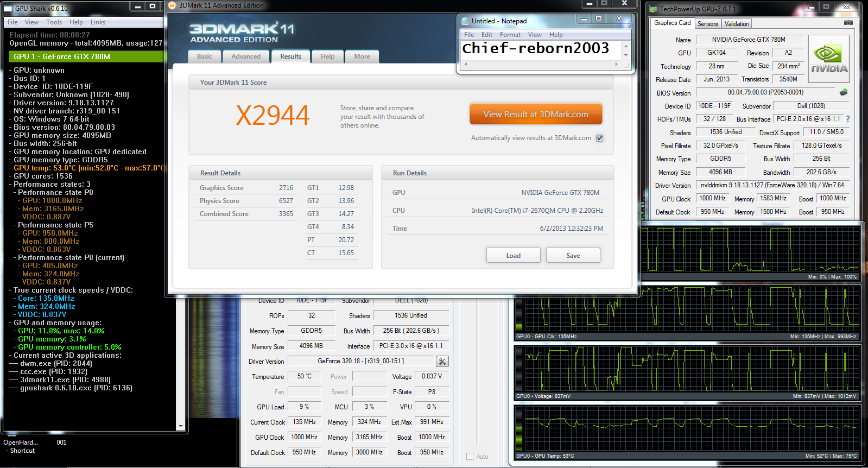Click the GK104 GPU field in GPU-Z

[x=717, y=53]
